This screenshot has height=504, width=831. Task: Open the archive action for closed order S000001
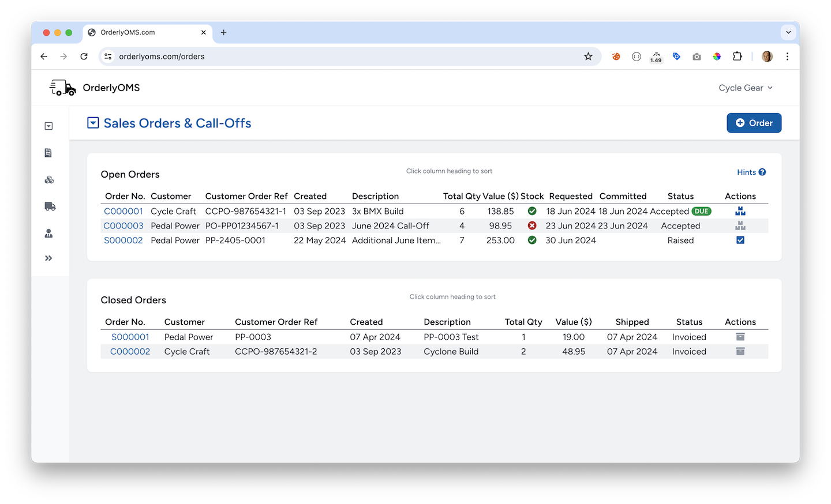pyautogui.click(x=740, y=337)
